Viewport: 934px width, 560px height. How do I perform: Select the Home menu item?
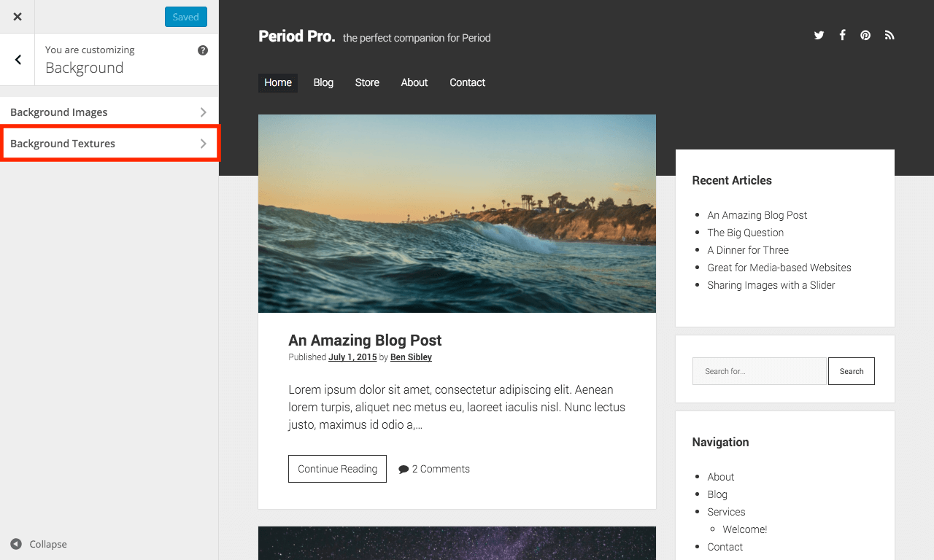pyautogui.click(x=278, y=82)
